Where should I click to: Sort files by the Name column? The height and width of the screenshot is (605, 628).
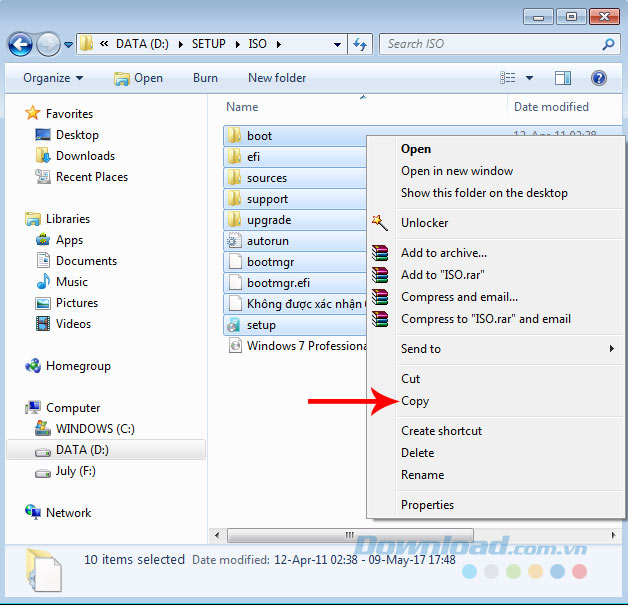242,107
